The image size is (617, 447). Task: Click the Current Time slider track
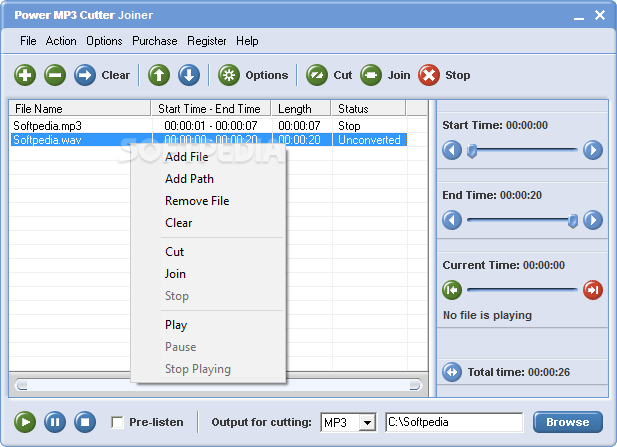pos(522,290)
